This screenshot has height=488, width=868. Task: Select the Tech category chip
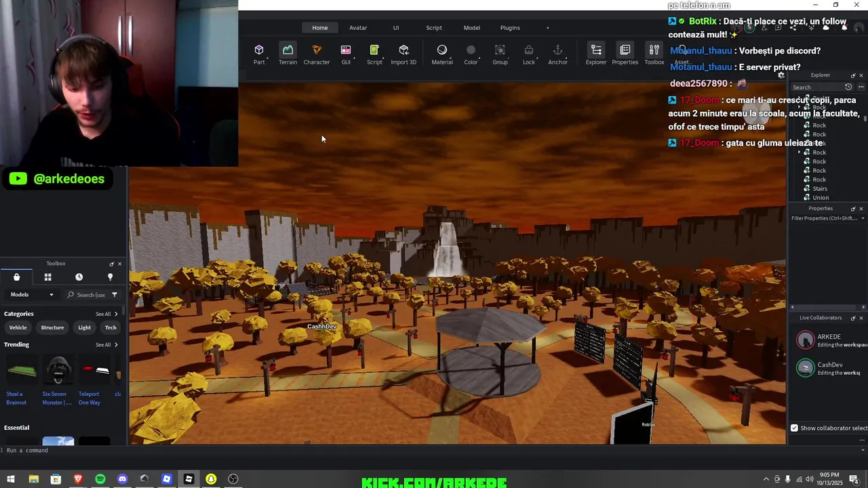click(111, 327)
